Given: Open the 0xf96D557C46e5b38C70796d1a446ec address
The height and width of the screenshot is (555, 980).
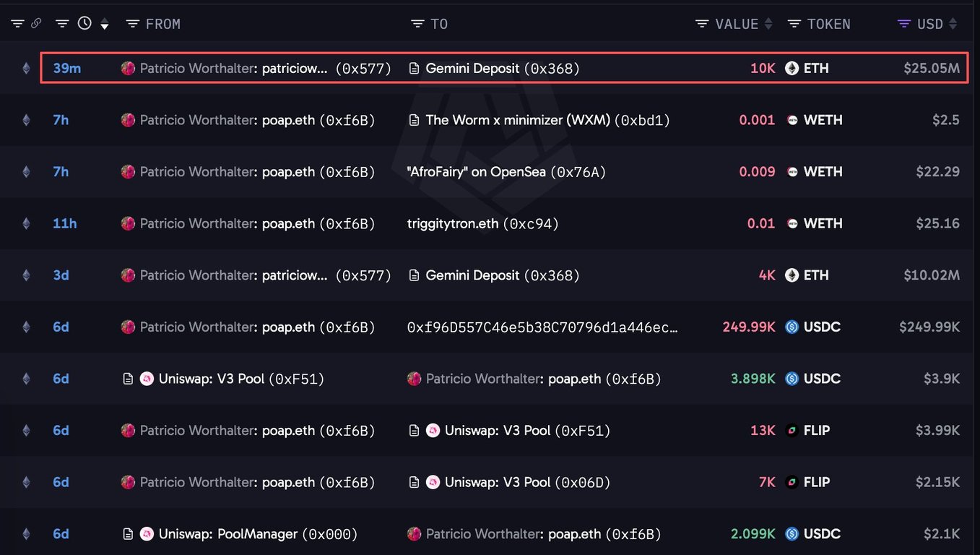Looking at the screenshot, I should 543,327.
